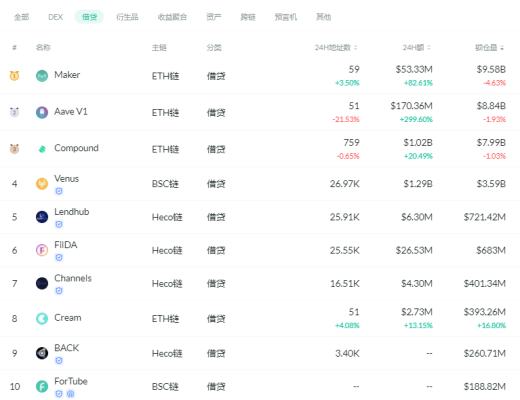Click Venus's BSC链 chain cell
This screenshot has height=400, width=520.
(x=165, y=184)
